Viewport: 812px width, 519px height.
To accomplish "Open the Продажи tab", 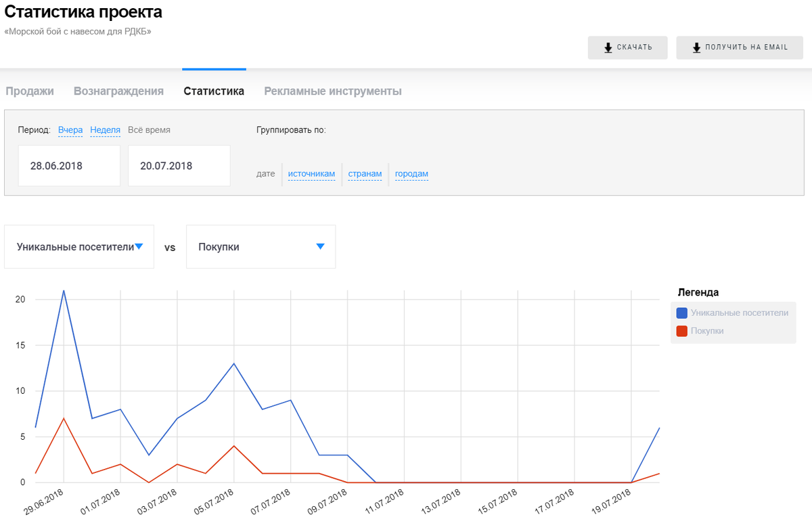I will (30, 91).
